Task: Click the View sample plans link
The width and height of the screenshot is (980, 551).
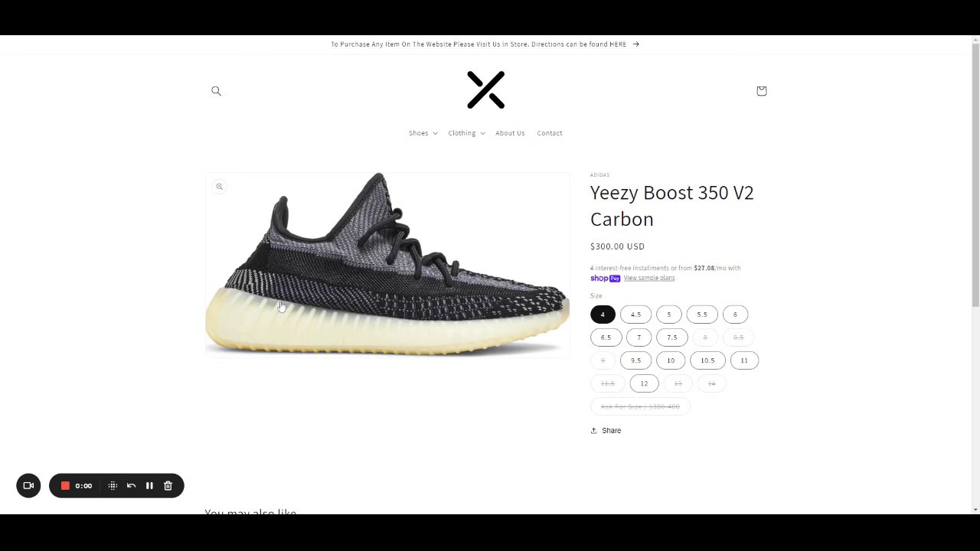Action: pyautogui.click(x=649, y=278)
